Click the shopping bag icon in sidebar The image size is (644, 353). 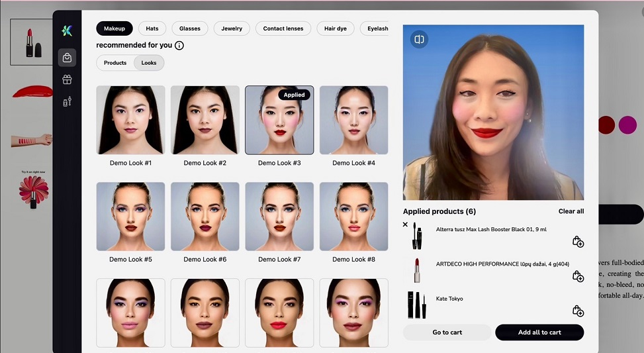67,58
